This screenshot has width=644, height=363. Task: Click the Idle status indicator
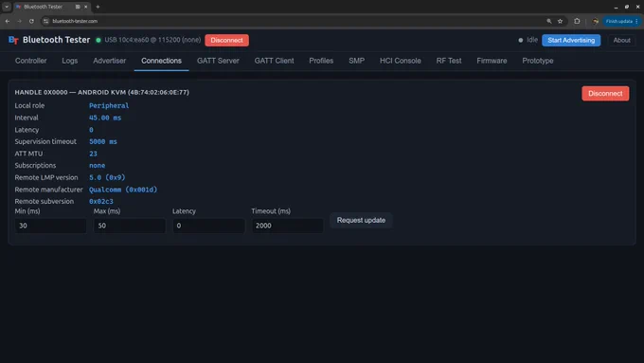tap(528, 40)
